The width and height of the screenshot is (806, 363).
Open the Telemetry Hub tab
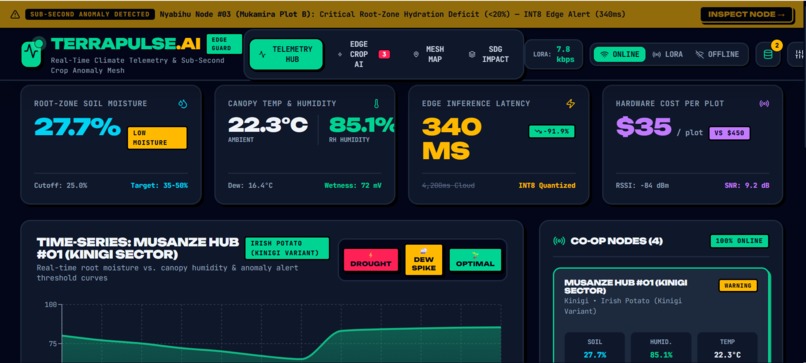(x=286, y=55)
